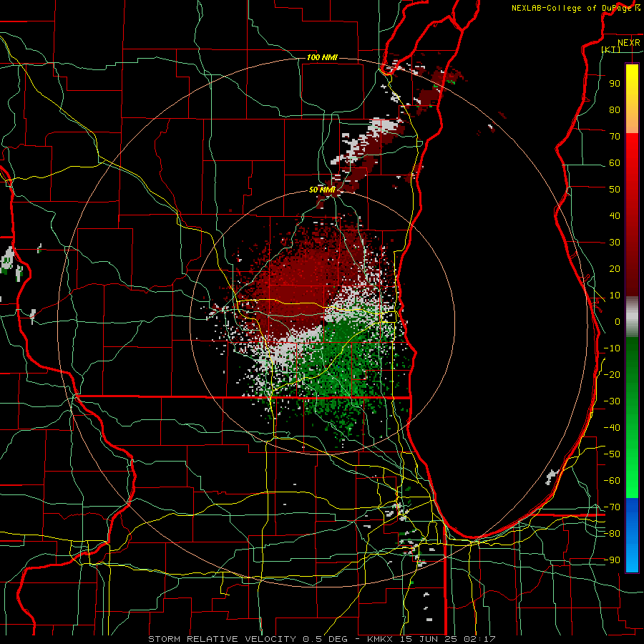This screenshot has width=644, height=644.
Task: Click the -20 scale label
Action: point(612,374)
